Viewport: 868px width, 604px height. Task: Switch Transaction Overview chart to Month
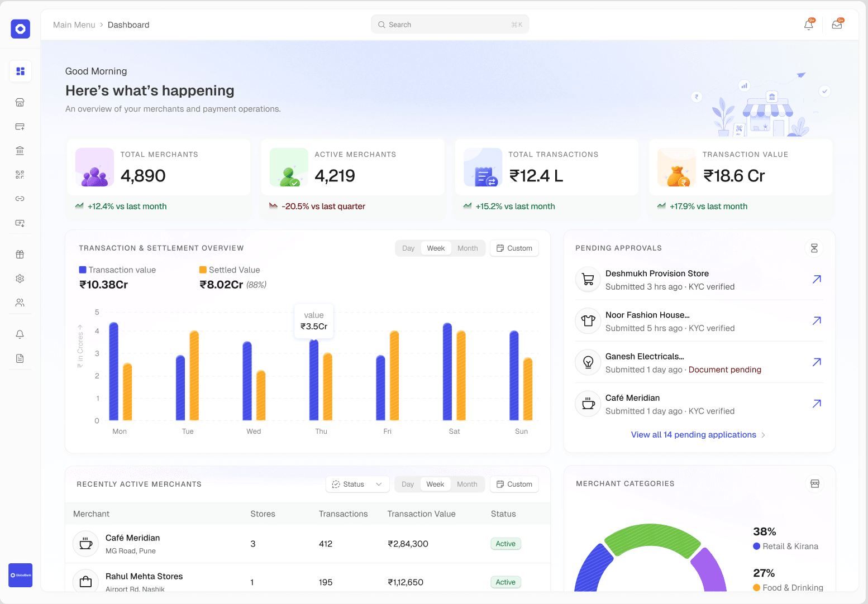[x=468, y=248]
